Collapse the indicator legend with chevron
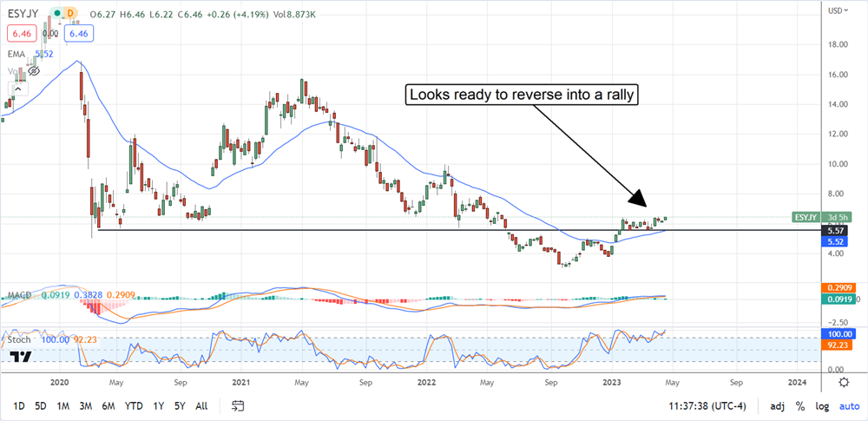Image resolution: width=868 pixels, height=421 pixels. click(16, 88)
